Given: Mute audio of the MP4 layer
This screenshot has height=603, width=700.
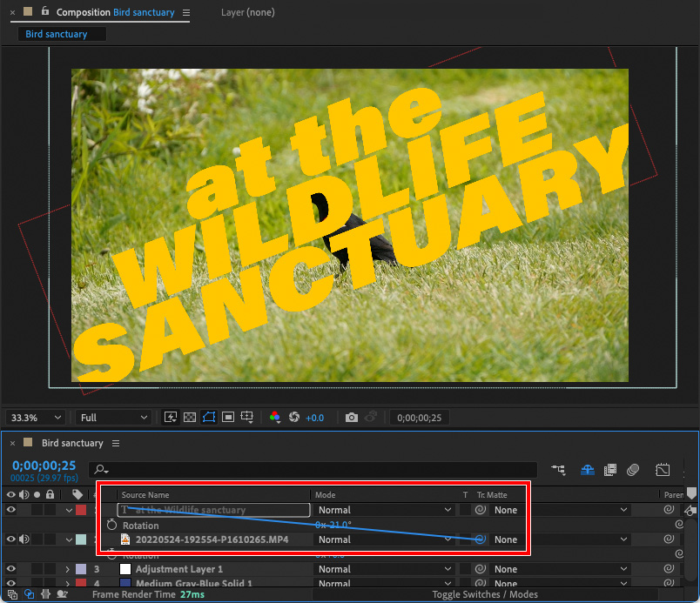Looking at the screenshot, I should (24, 539).
